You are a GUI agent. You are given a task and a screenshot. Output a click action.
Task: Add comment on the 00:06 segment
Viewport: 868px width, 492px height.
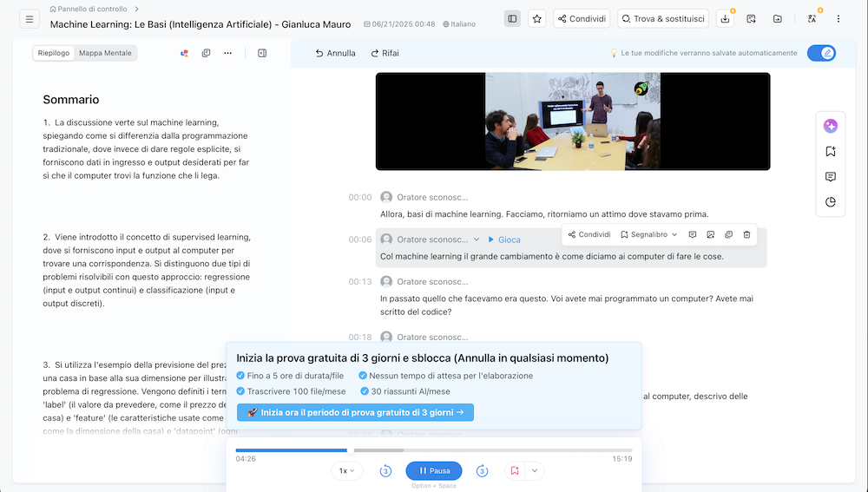692,234
